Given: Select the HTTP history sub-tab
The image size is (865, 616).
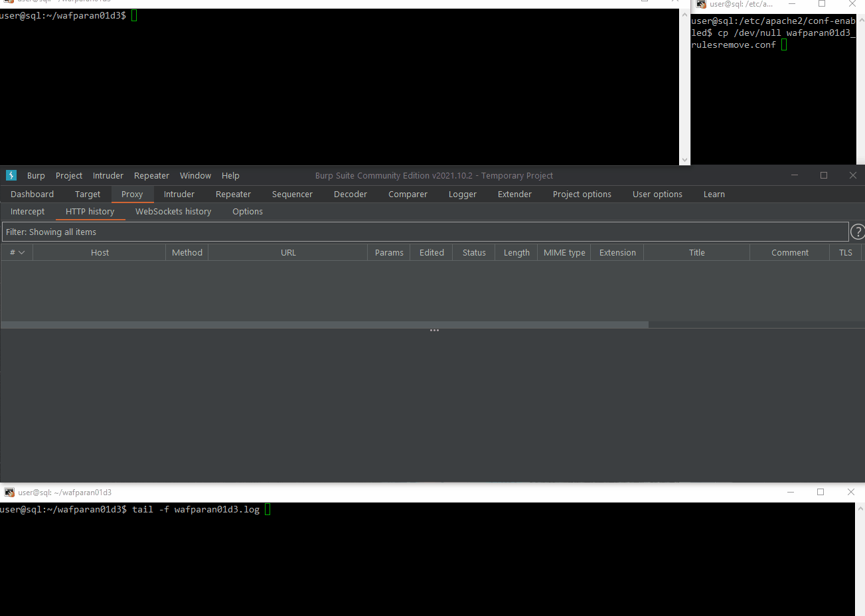Looking at the screenshot, I should click(x=90, y=212).
